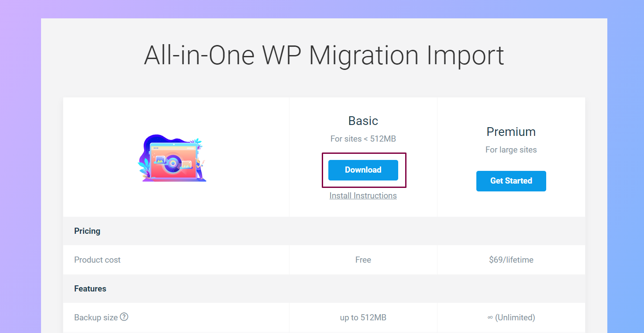Click the Download button under Basic
This screenshot has width=644, height=333.
[363, 170]
